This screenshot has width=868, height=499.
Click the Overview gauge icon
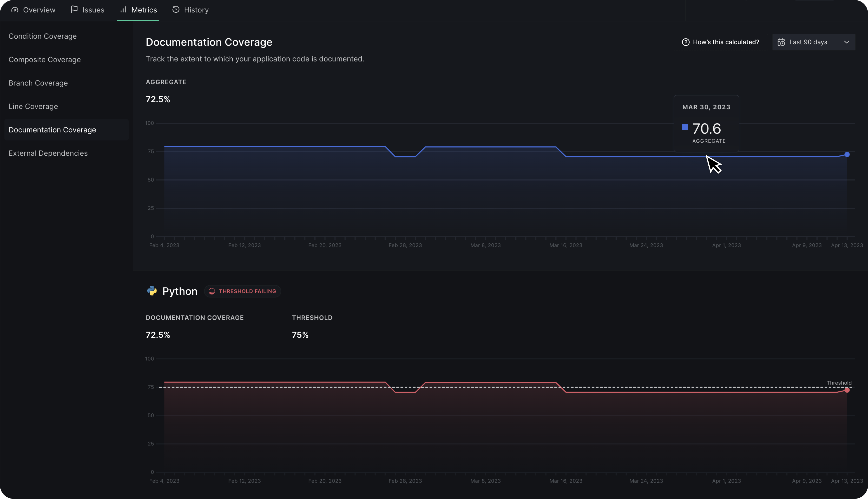click(x=15, y=10)
